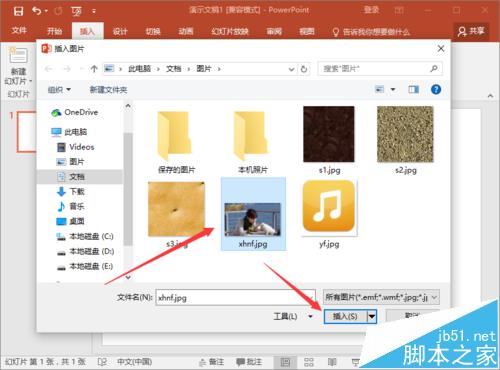
Task: Click the change view icon in dialog toolbar
Action: (379, 89)
